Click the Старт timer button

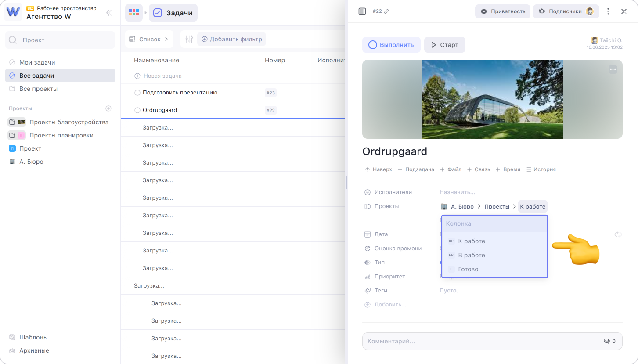pos(445,45)
